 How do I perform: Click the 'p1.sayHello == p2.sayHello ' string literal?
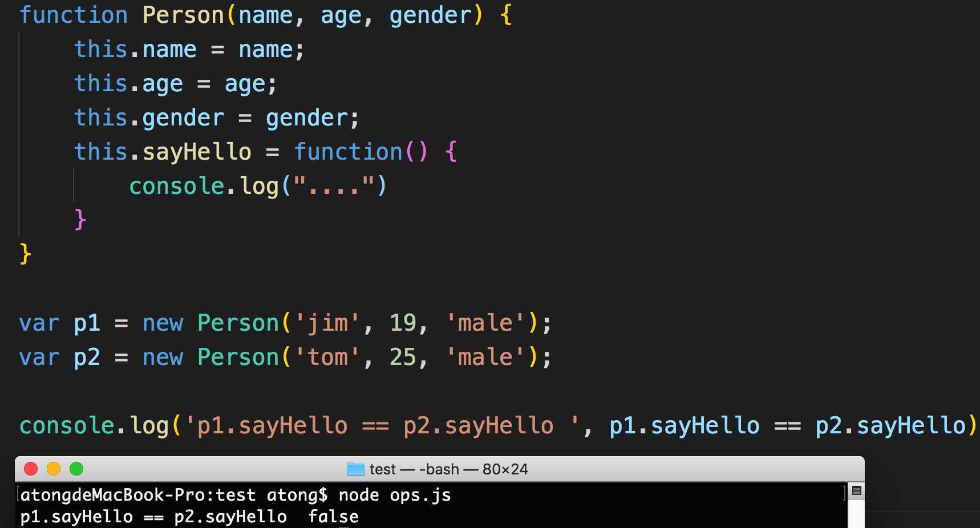coord(382,426)
